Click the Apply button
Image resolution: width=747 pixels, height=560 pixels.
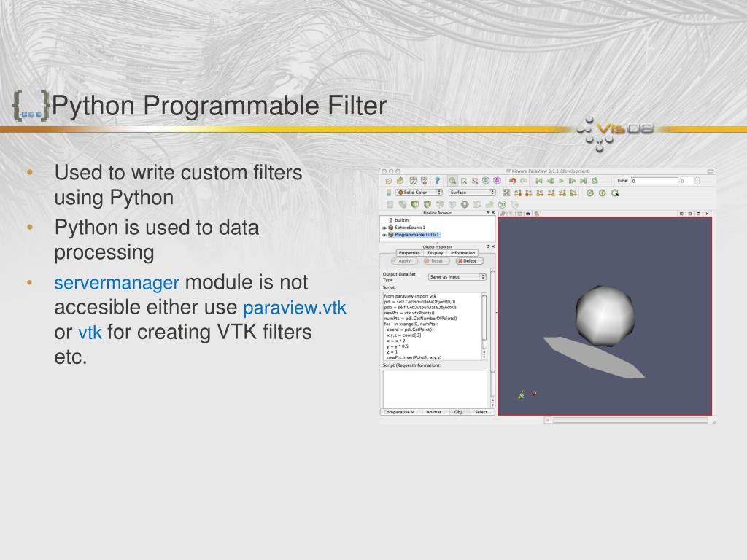[x=404, y=261]
